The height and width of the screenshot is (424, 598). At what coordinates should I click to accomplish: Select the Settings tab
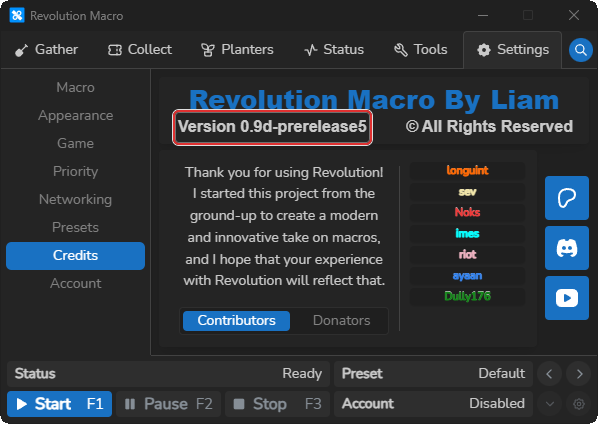[x=513, y=50]
